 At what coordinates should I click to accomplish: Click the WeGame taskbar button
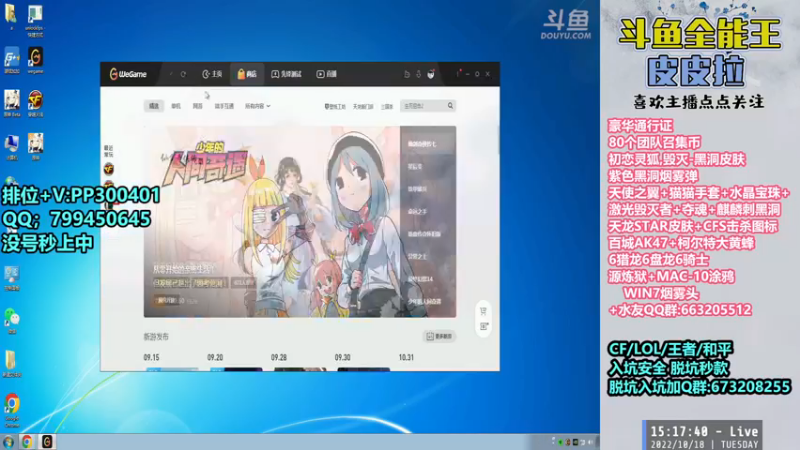click(47, 442)
